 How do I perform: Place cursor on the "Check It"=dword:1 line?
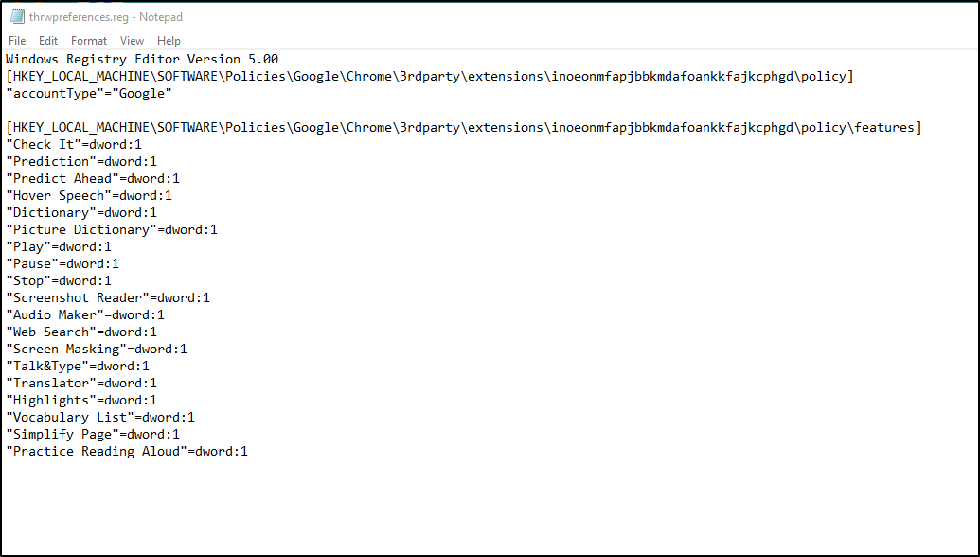pyautogui.click(x=74, y=144)
